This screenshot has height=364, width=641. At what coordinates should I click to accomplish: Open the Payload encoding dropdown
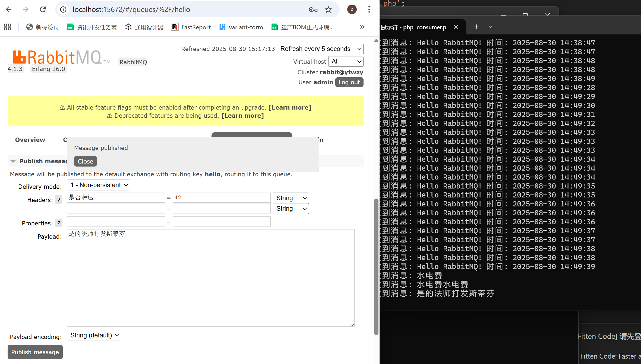click(94, 335)
